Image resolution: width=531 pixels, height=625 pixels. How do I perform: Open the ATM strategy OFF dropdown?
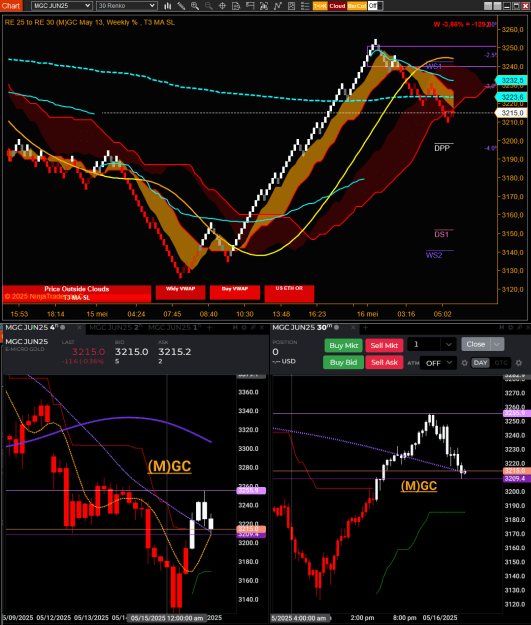tap(438, 363)
